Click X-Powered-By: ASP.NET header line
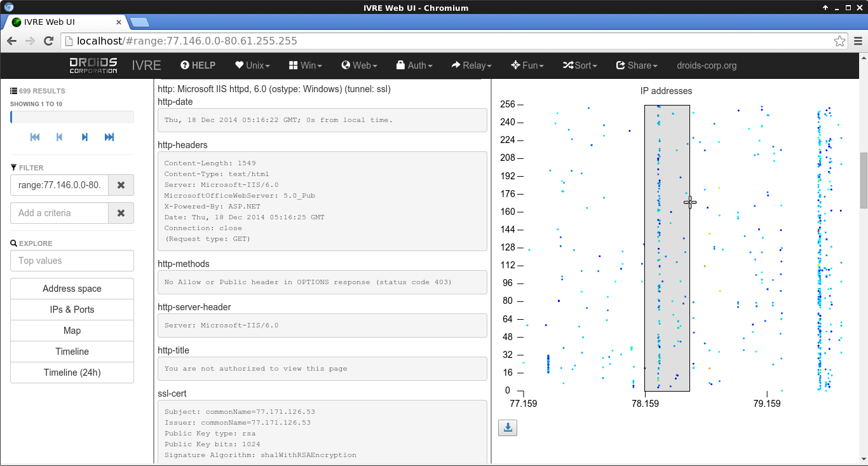Viewport: 868px width, 466px height. 212,207
